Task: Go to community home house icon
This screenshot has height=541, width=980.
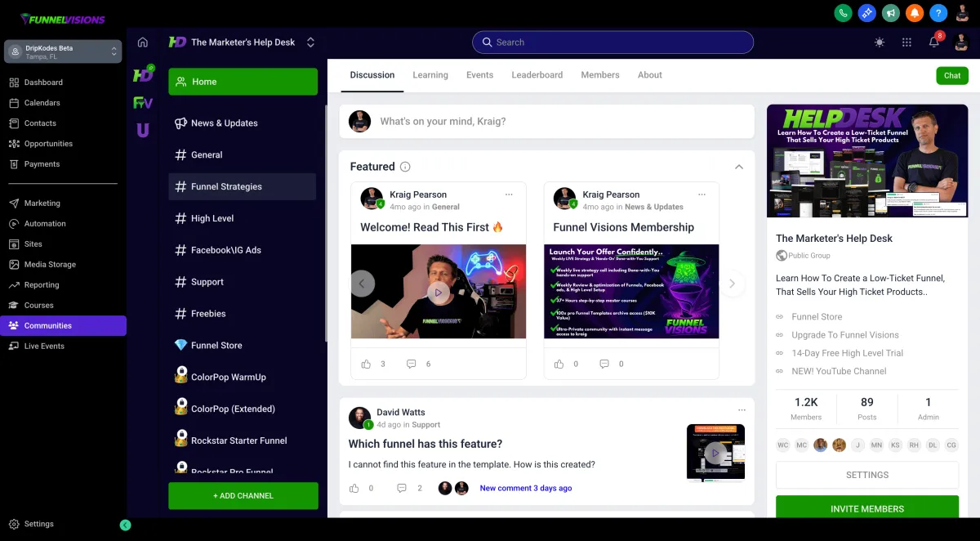Action: [x=143, y=42]
